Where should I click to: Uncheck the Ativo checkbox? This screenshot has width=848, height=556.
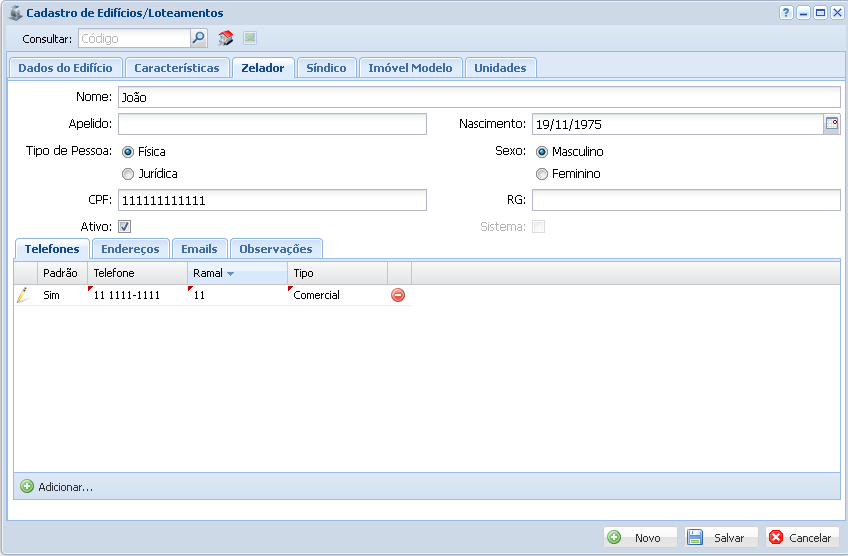125,227
